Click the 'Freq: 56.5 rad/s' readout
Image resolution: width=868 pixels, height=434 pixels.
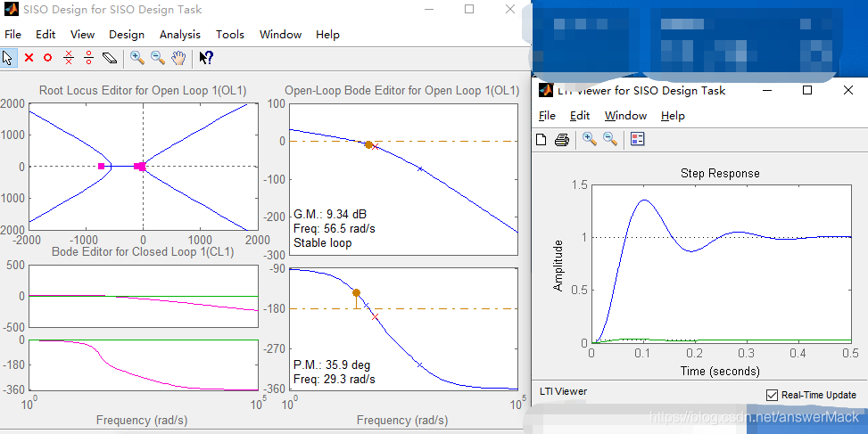pos(335,229)
